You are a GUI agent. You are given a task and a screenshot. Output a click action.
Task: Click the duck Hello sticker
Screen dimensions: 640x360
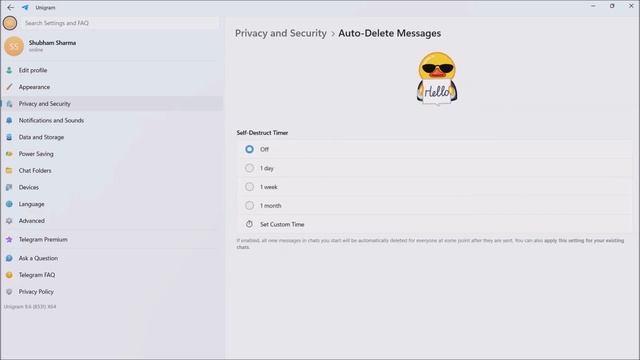[437, 78]
